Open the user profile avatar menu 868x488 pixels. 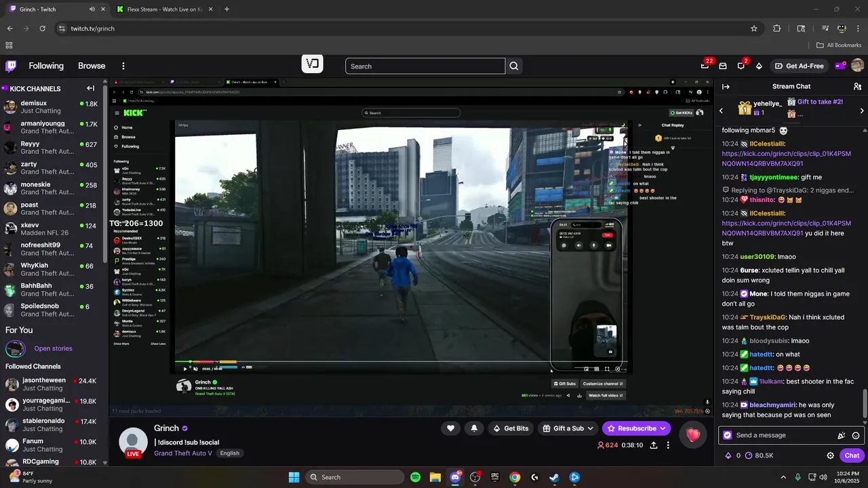857,66
